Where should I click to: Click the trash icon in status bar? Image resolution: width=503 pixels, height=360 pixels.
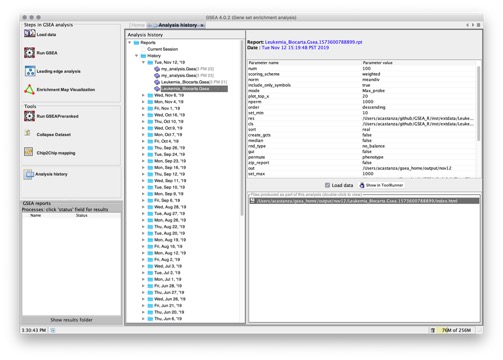point(433,330)
